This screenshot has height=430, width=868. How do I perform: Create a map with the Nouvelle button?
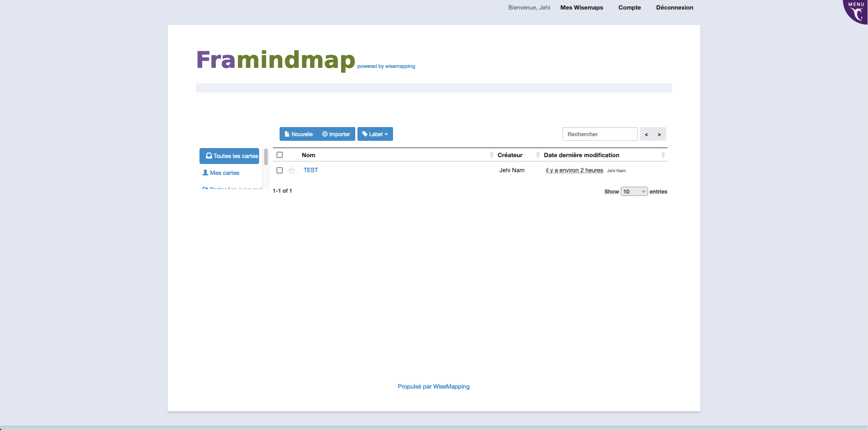click(x=298, y=134)
